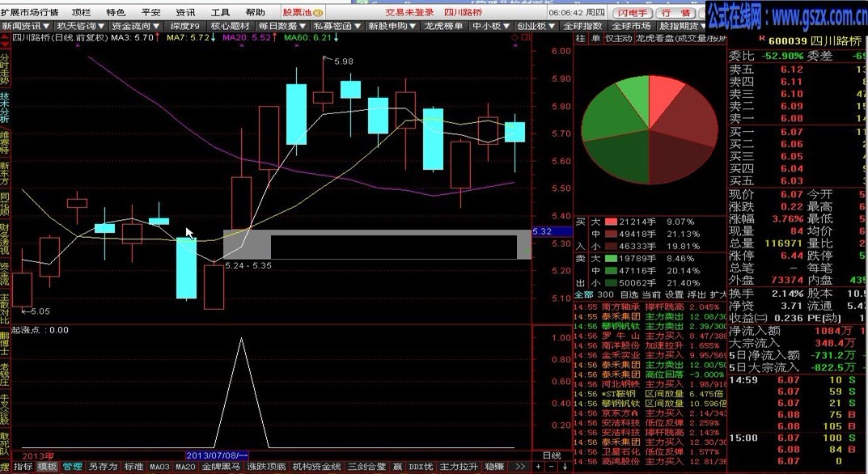868x474 pixels.
Task: Select the 技术分析 sidebar tab
Action: pos(4,108)
